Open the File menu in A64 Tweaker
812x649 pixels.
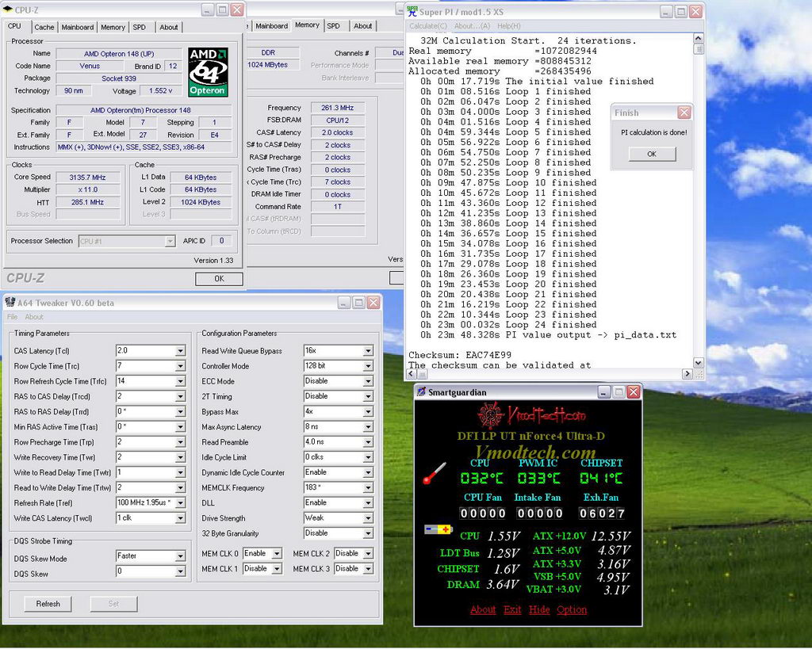12,317
